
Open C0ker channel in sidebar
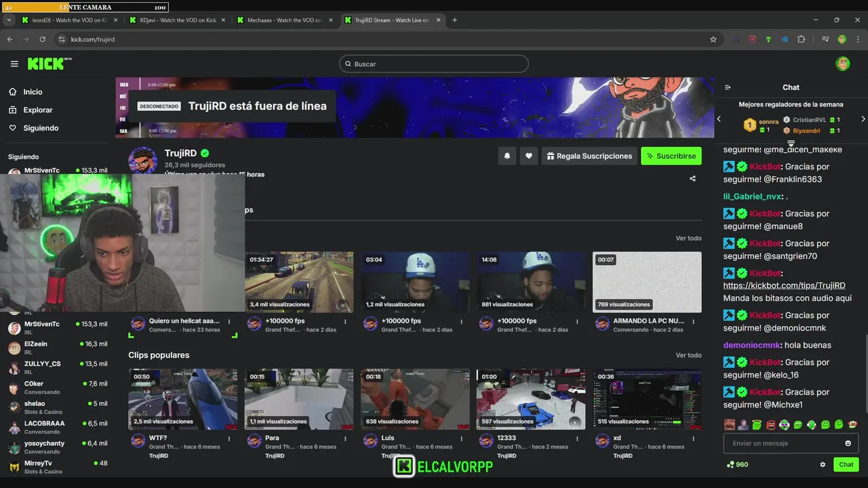[58, 388]
